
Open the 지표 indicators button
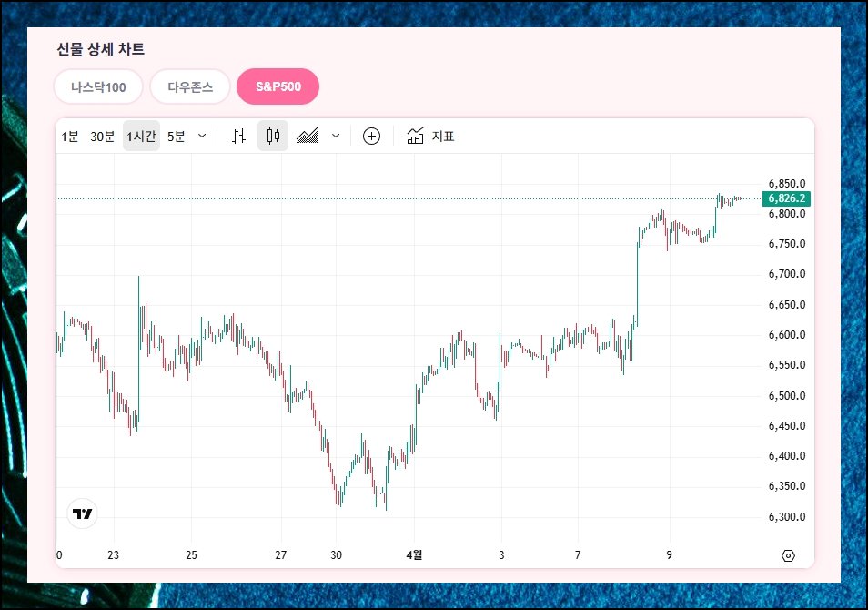pyautogui.click(x=430, y=136)
